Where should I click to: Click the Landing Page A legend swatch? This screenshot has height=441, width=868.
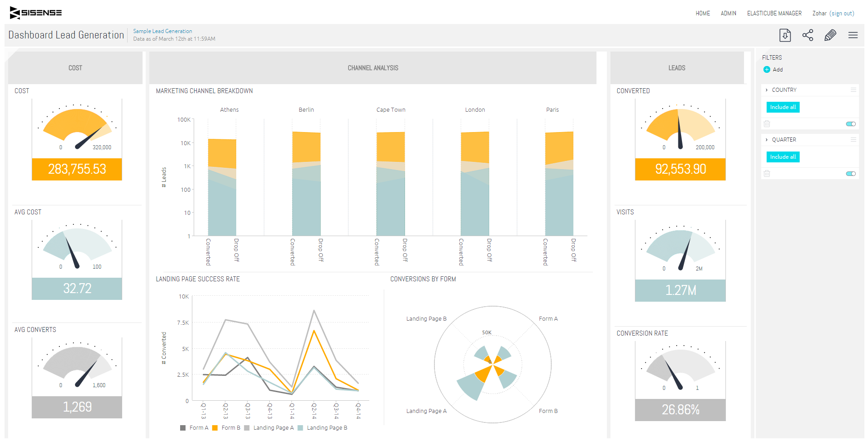(247, 428)
